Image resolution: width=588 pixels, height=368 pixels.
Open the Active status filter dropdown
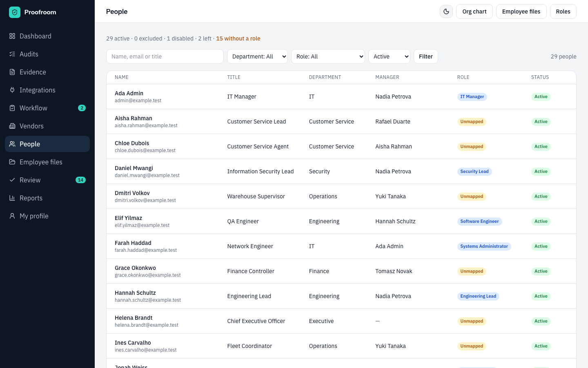(x=389, y=56)
